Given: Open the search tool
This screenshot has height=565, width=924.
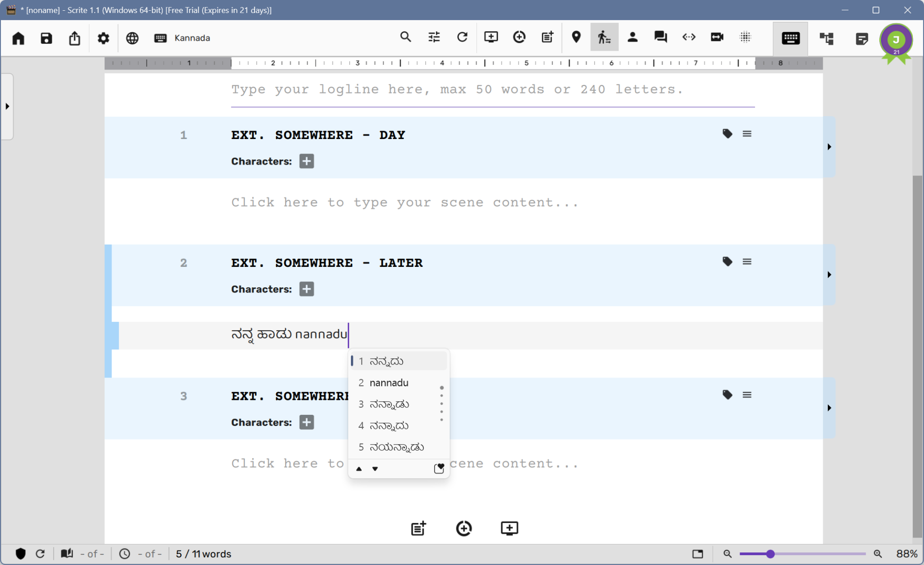Looking at the screenshot, I should pos(406,37).
